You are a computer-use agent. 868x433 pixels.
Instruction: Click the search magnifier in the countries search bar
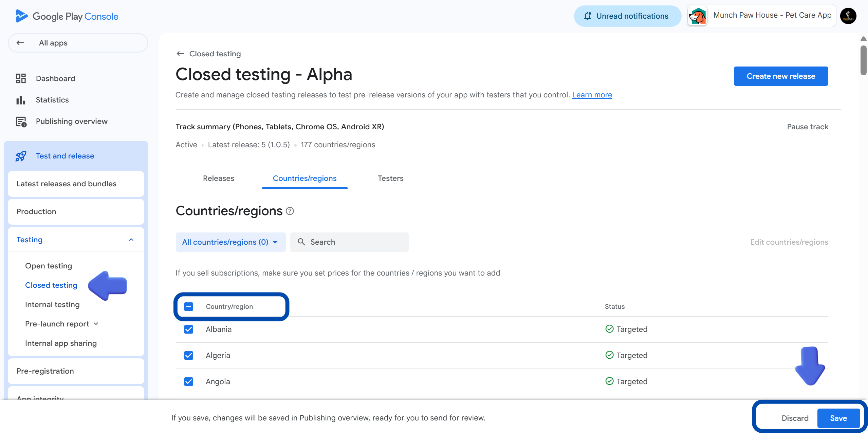[302, 242]
